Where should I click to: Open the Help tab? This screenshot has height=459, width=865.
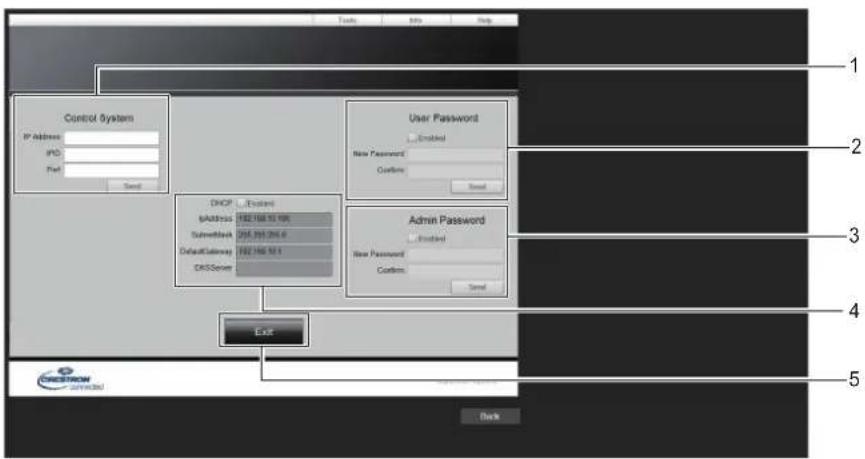coord(484,20)
